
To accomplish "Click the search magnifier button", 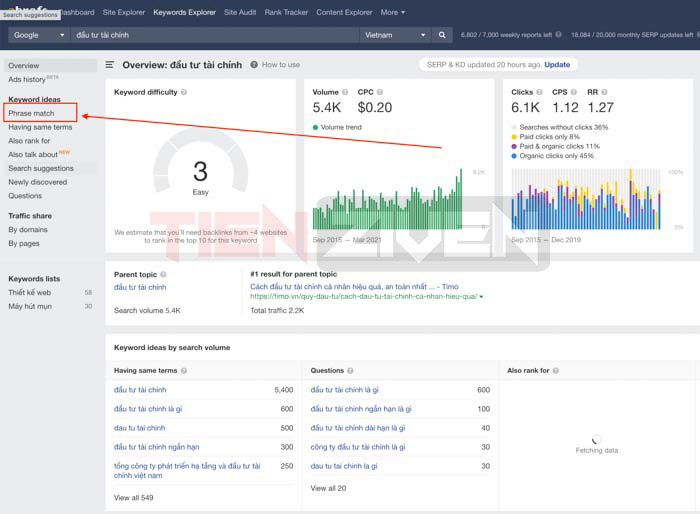I will [442, 35].
